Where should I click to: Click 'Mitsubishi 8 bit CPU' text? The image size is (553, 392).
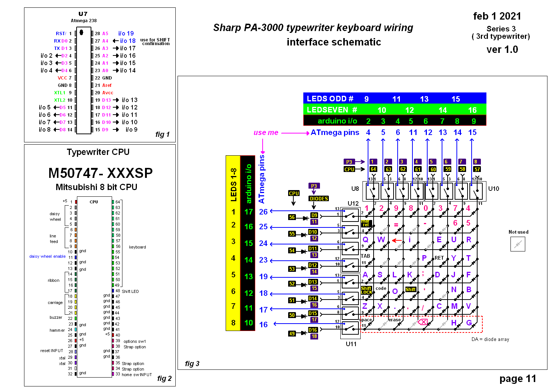pyautogui.click(x=96, y=187)
